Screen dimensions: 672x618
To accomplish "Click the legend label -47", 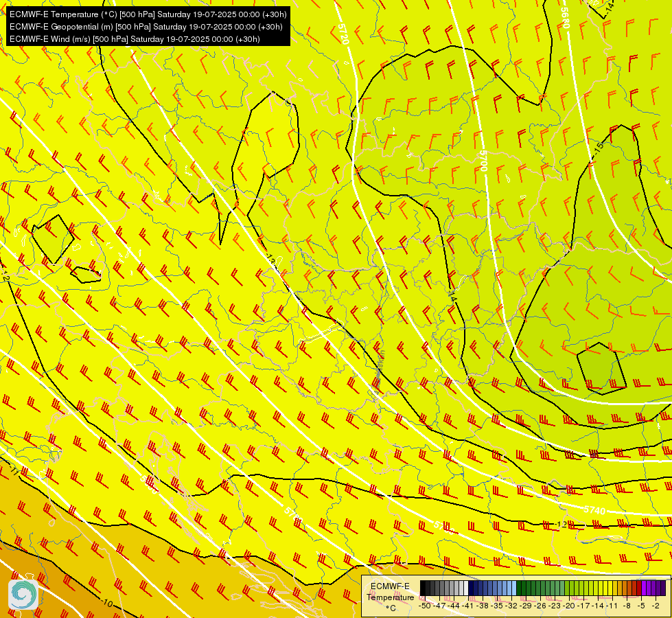I will 439,606.
